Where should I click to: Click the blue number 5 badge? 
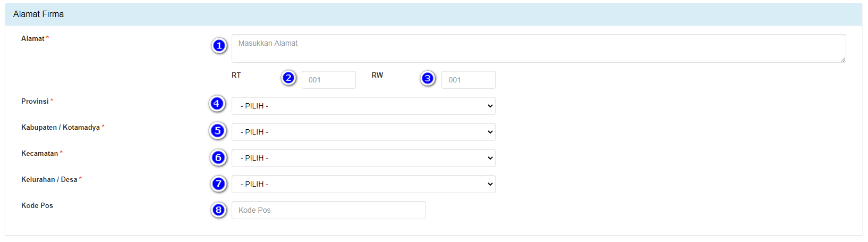pos(217,130)
